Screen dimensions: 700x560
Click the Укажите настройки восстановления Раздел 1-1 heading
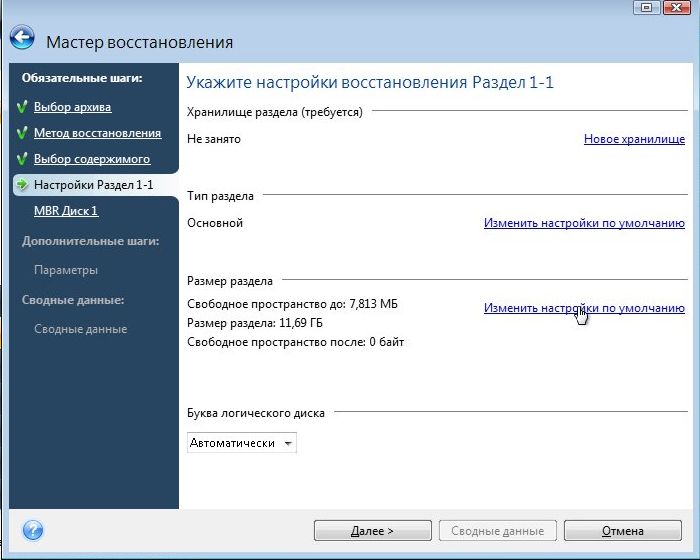(x=370, y=83)
